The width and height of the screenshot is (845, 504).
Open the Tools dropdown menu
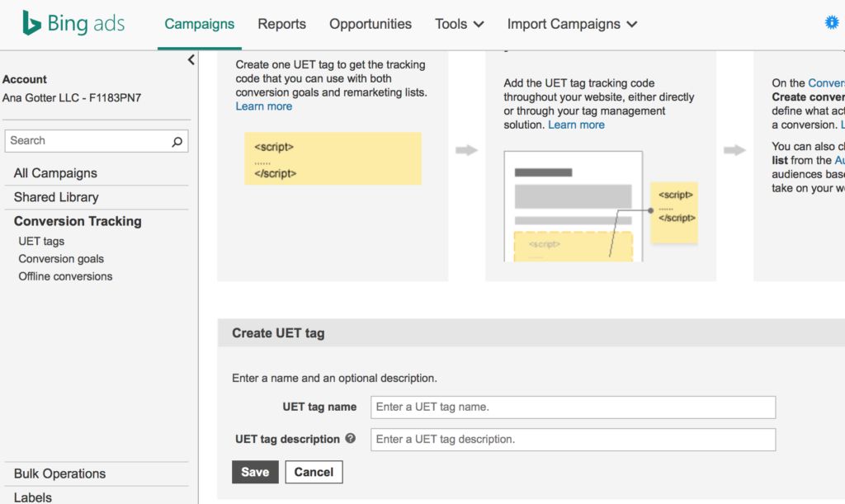(x=459, y=24)
